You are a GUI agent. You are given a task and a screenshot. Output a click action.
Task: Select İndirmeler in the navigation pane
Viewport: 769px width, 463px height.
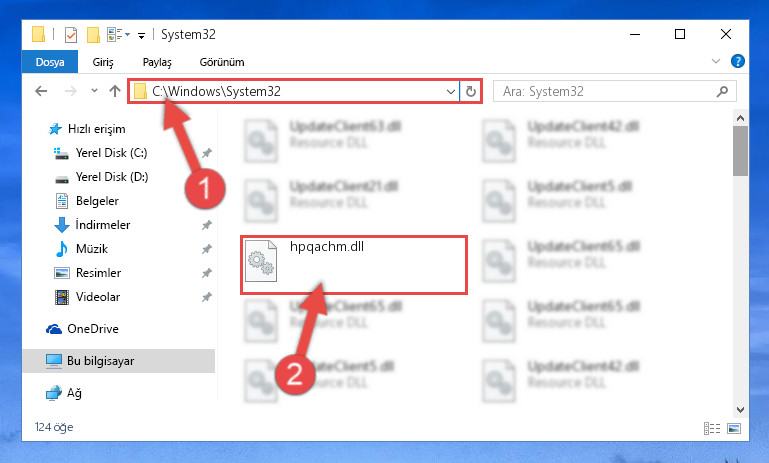103,225
